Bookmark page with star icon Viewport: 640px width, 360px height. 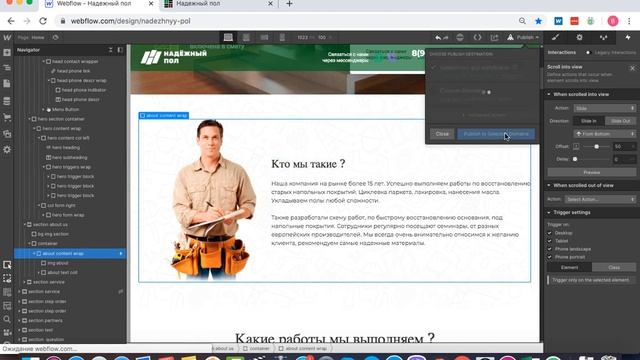pyautogui.click(x=538, y=21)
